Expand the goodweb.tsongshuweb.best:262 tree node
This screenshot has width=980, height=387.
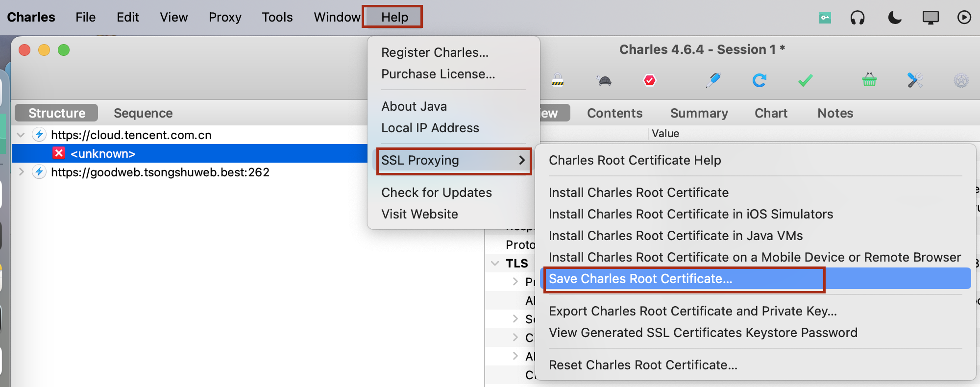(x=21, y=172)
